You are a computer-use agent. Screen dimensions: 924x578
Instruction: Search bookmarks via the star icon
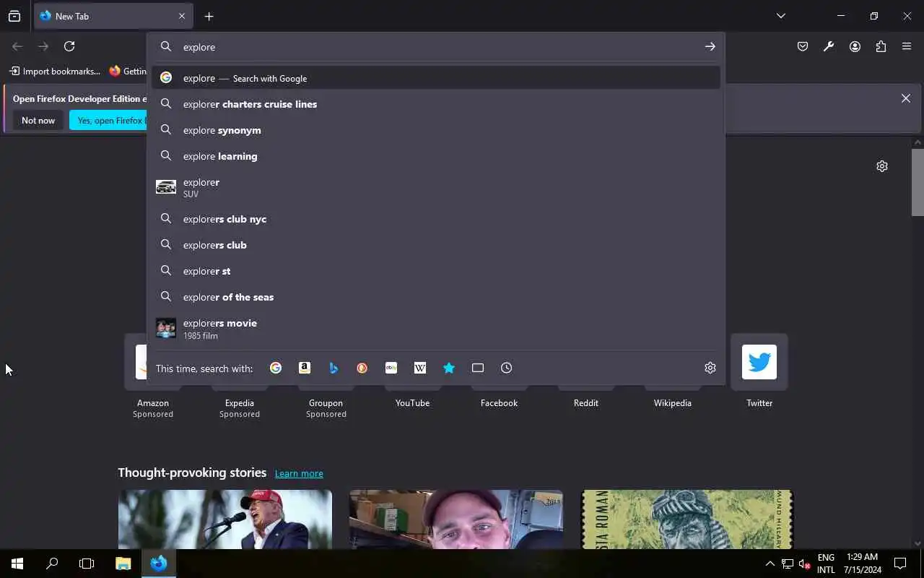point(449,368)
